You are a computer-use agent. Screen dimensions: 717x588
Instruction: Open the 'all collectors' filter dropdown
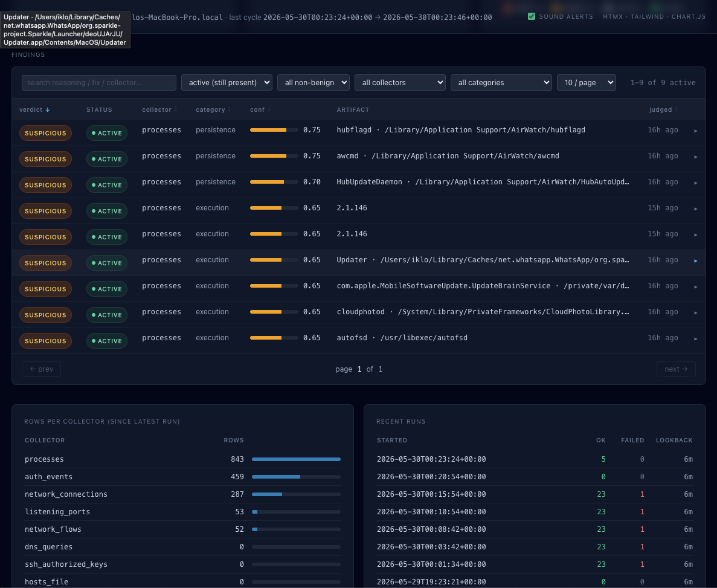(400, 83)
